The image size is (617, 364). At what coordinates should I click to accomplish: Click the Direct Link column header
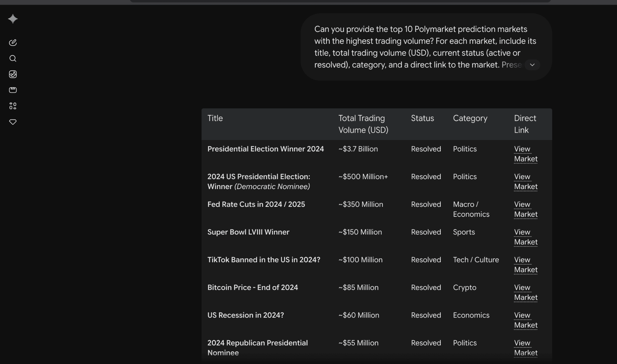click(x=525, y=124)
